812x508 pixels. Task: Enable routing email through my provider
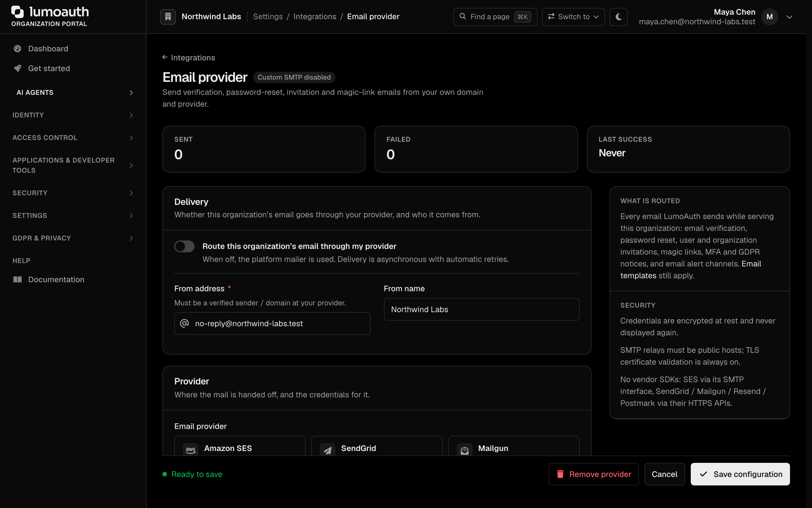click(x=184, y=246)
